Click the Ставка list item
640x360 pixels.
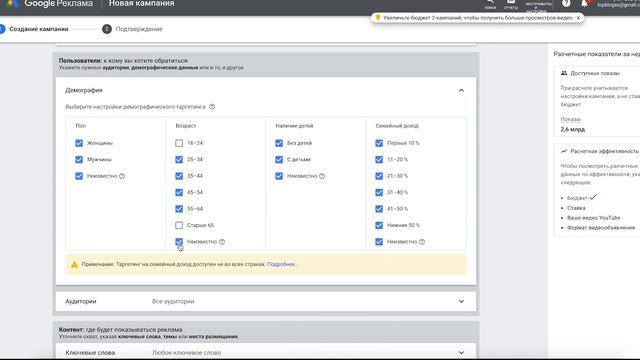click(x=576, y=208)
